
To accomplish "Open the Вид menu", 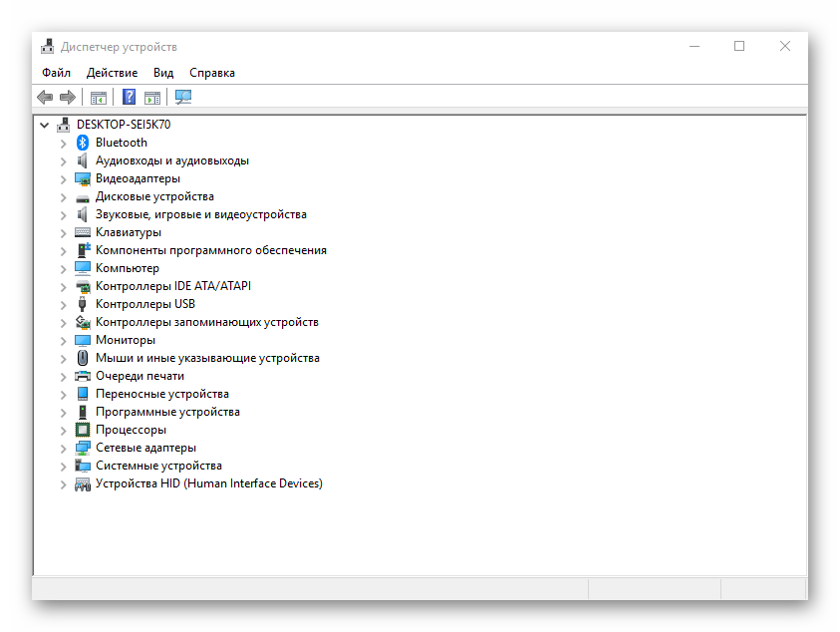I will coord(163,73).
